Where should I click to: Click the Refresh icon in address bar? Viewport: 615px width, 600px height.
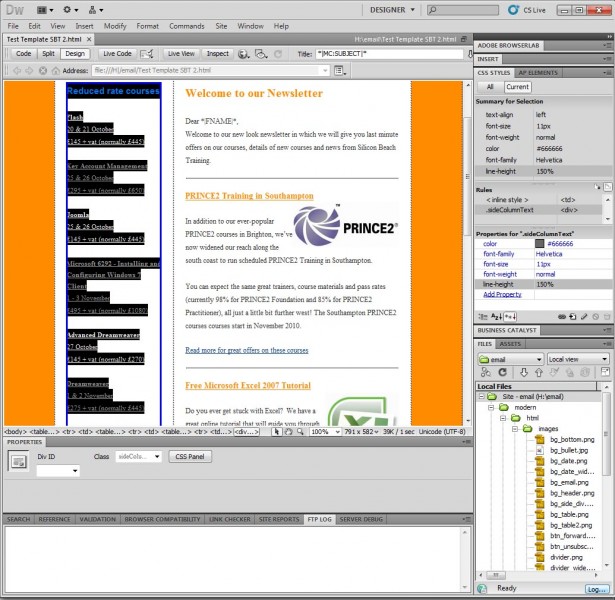click(x=42, y=71)
